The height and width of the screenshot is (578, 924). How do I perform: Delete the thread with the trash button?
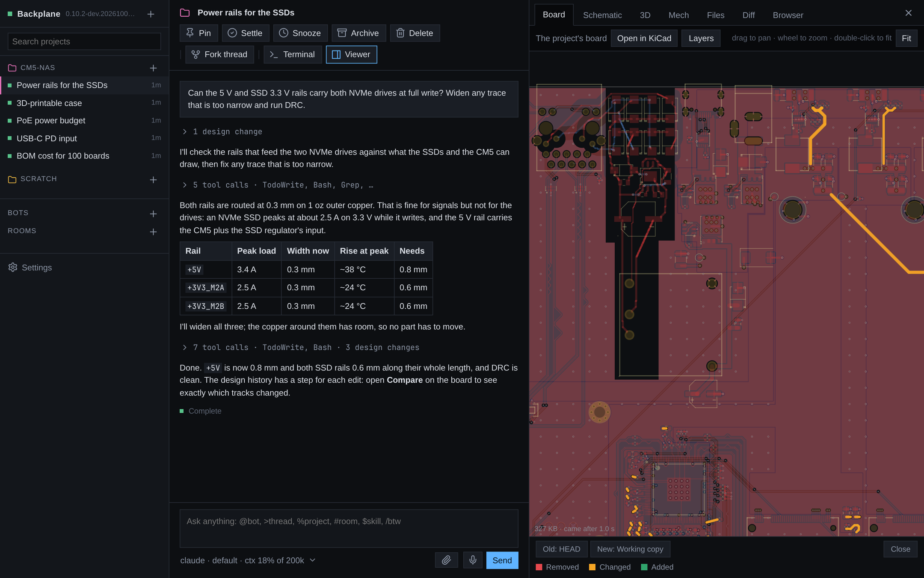pos(415,33)
